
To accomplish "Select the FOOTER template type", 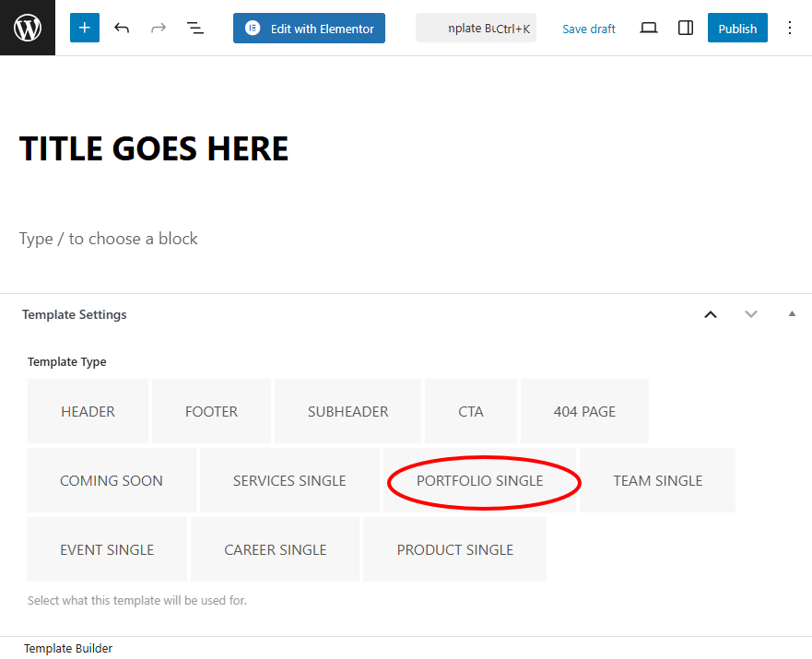I will (x=211, y=411).
